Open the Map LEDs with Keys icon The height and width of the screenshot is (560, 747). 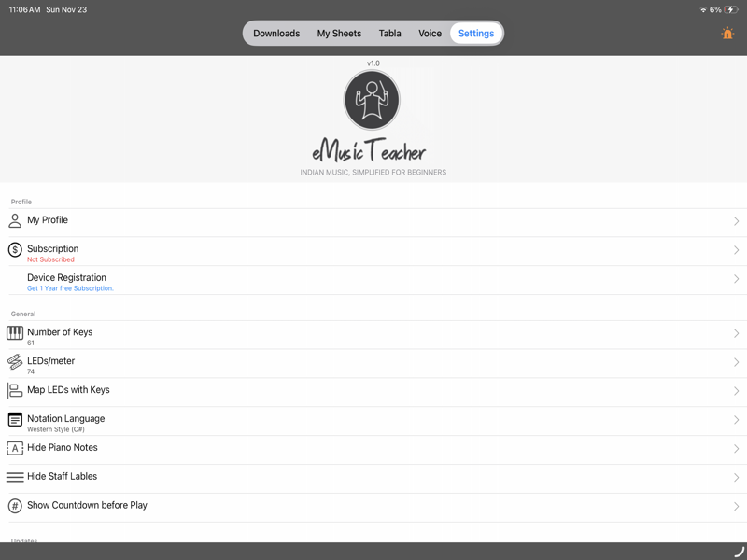[14, 390]
